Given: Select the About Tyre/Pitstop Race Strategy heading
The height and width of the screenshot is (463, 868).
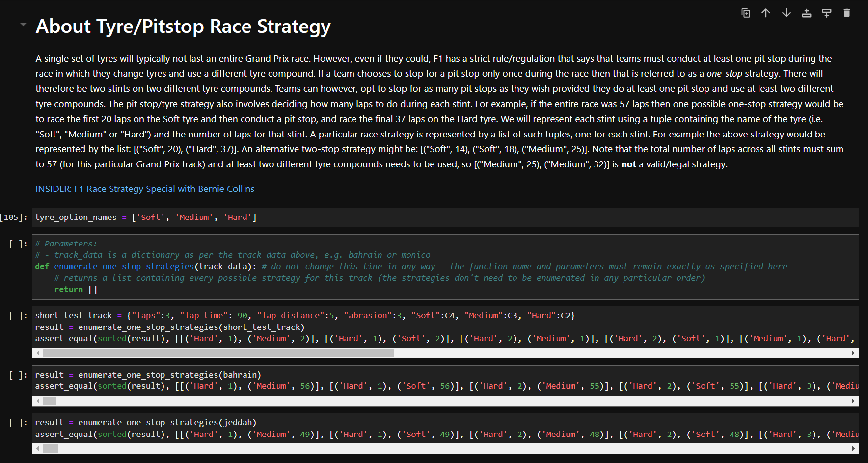Looking at the screenshot, I should click(x=182, y=27).
